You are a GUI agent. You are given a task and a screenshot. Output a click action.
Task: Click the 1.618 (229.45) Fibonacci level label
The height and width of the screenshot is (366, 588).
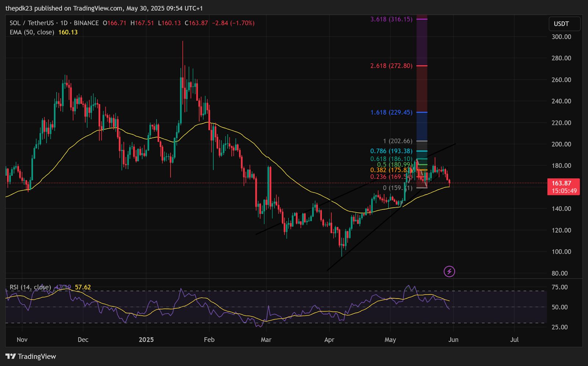coord(391,112)
